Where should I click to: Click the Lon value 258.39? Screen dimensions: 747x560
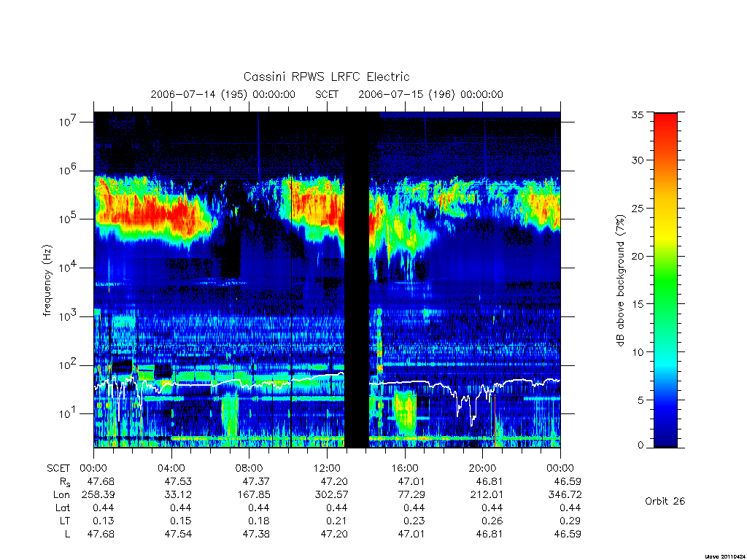point(98,495)
